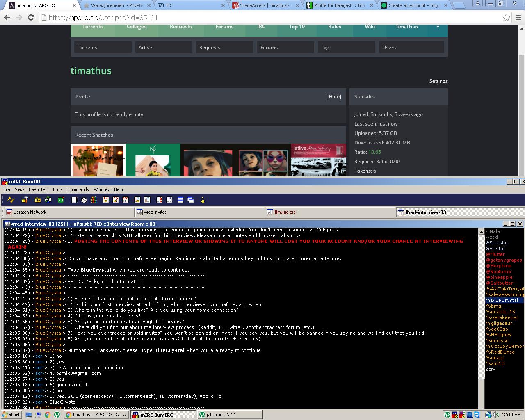Open mIRC DCC options icon

click(x=126, y=200)
